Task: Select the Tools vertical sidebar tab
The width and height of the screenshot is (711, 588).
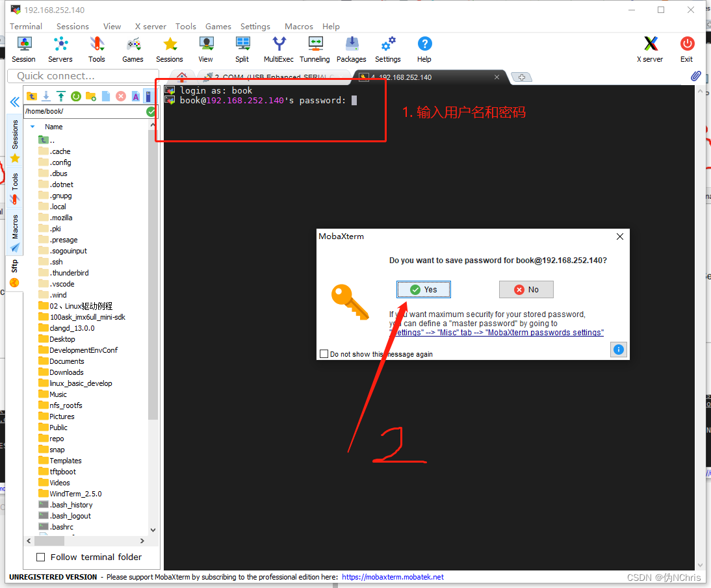Action: [15, 187]
